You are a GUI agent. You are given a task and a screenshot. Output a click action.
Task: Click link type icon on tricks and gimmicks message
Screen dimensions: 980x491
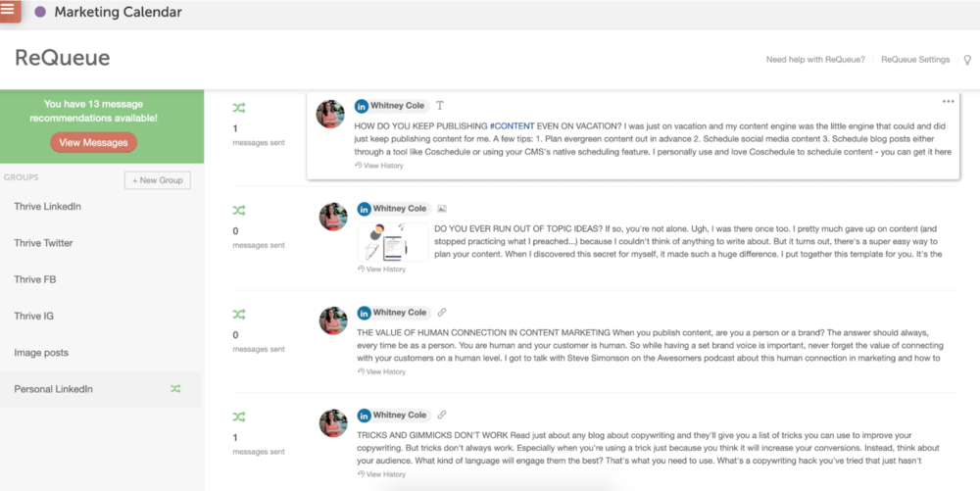[442, 415]
